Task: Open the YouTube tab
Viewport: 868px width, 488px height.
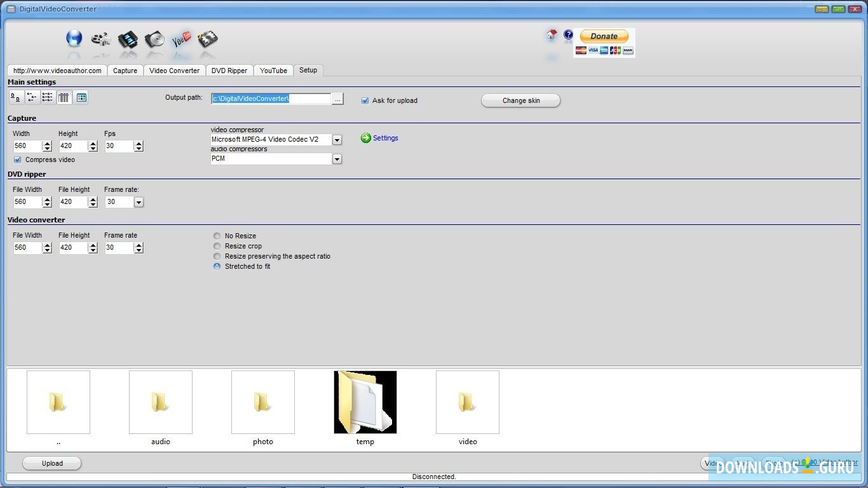Action: tap(273, 70)
